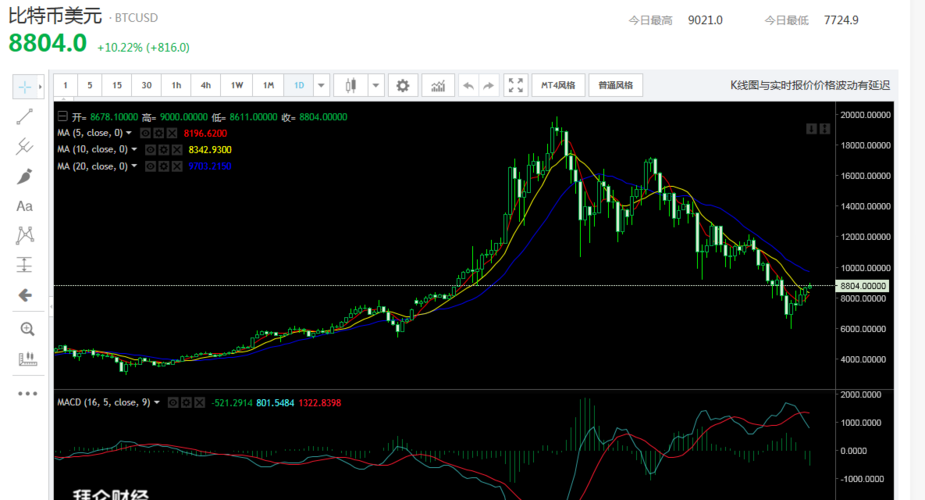
Task: Open settings gear for MA (10, close, 0)
Action: 163,150
